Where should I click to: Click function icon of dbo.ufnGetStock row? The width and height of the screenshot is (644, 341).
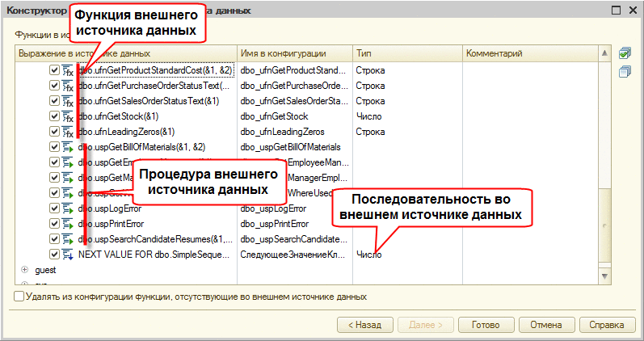pyautogui.click(x=67, y=116)
